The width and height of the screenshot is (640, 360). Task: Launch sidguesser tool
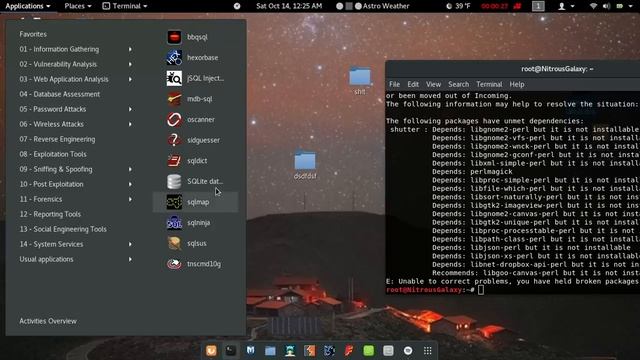(x=195, y=140)
